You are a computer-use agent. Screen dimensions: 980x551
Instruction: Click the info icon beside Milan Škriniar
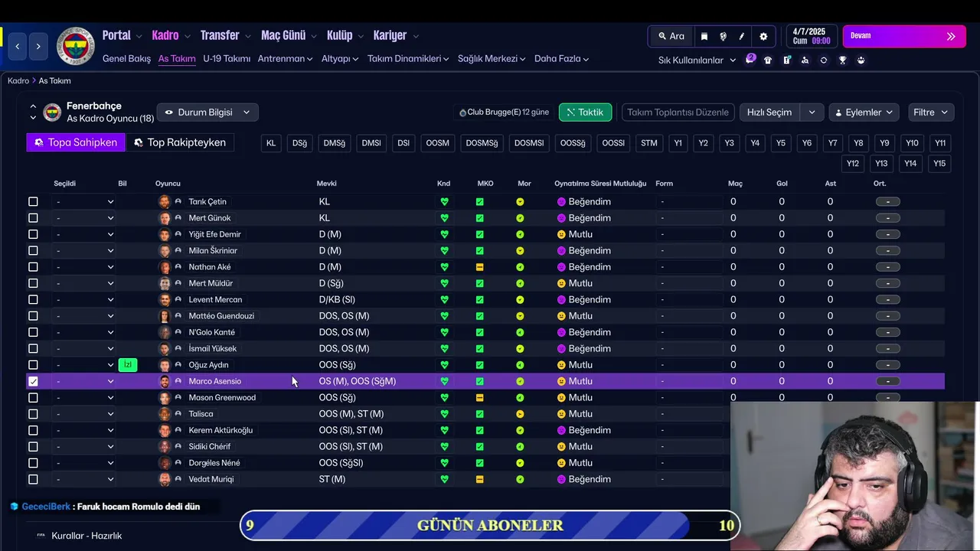coord(178,251)
